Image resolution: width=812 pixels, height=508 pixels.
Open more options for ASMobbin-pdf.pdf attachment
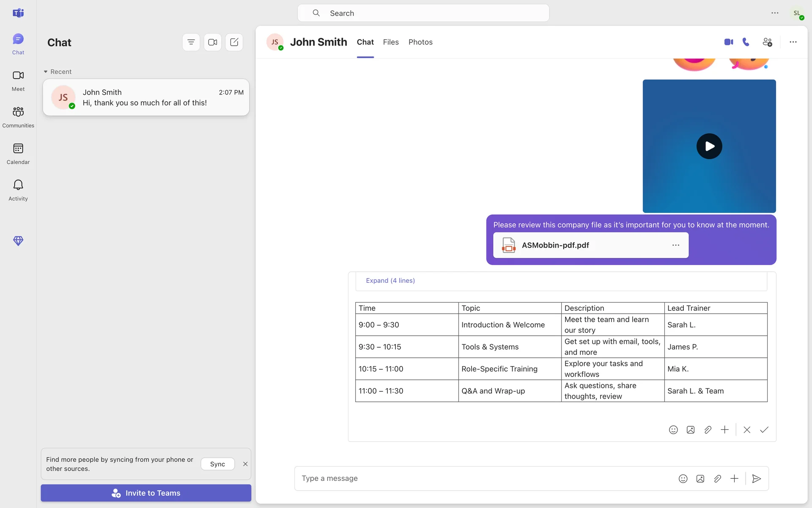(676, 245)
